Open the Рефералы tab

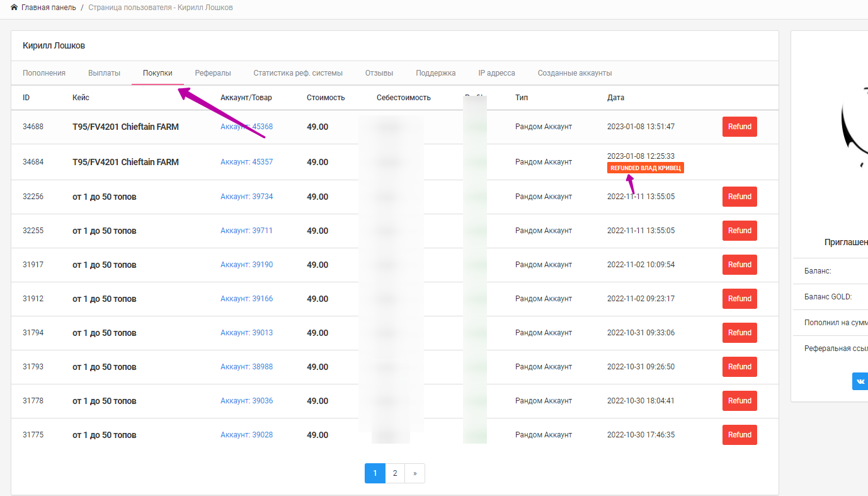coord(213,73)
